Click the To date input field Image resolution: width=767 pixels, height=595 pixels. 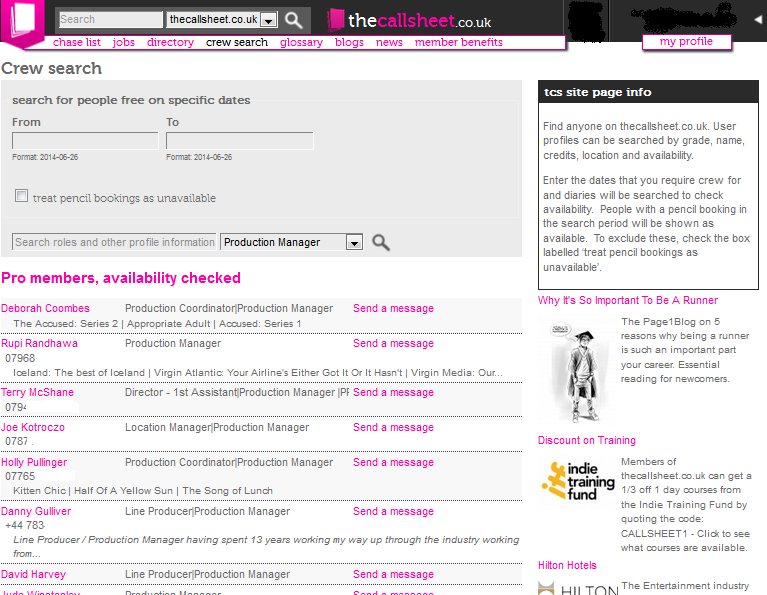[240, 141]
